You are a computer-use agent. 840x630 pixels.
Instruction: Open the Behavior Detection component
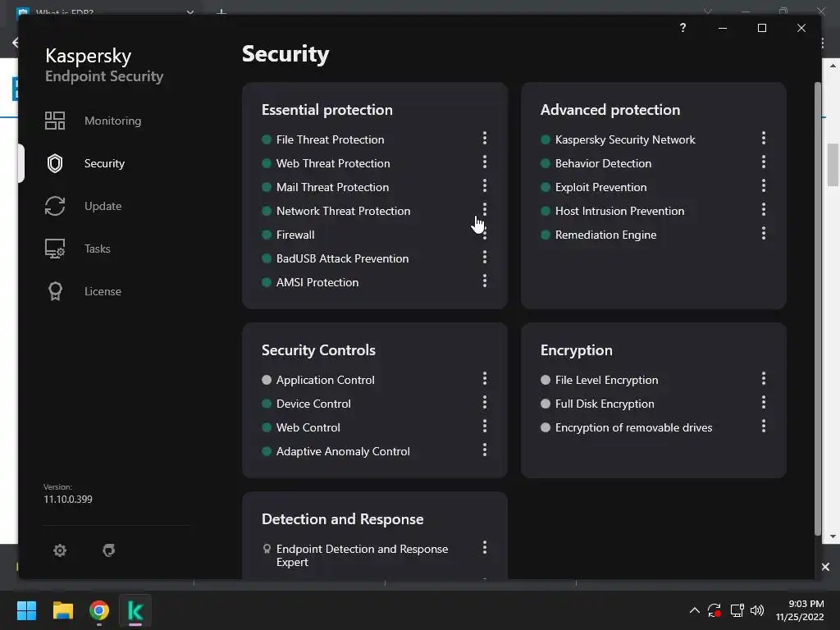(603, 163)
